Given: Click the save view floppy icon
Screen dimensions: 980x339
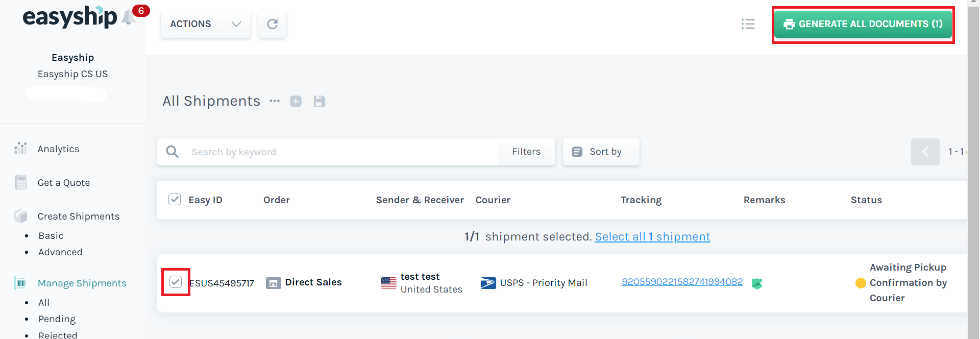Looking at the screenshot, I should click(x=320, y=101).
